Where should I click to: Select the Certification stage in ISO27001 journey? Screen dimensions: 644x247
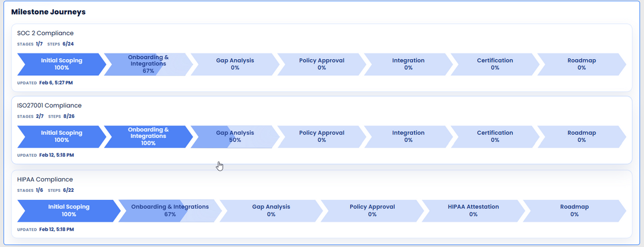[495, 136]
